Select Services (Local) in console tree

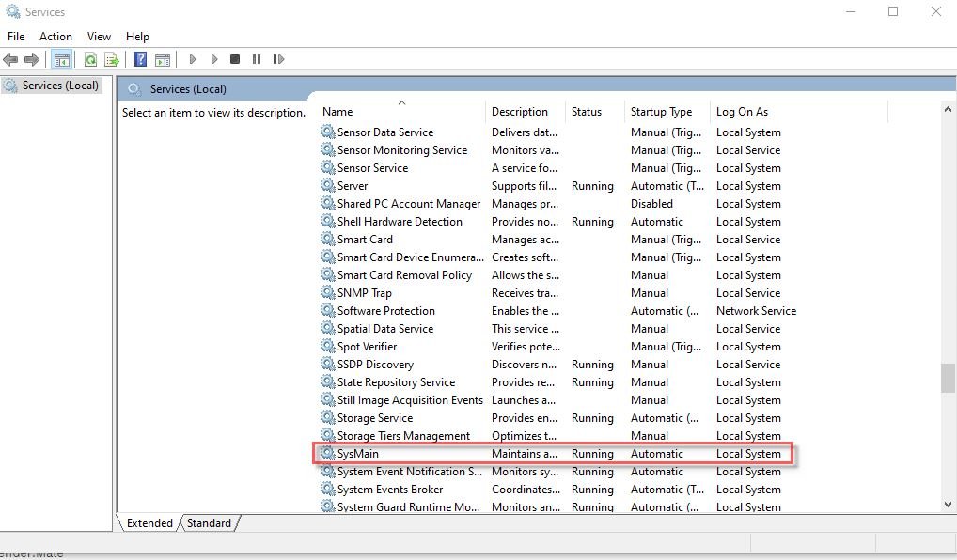point(52,86)
